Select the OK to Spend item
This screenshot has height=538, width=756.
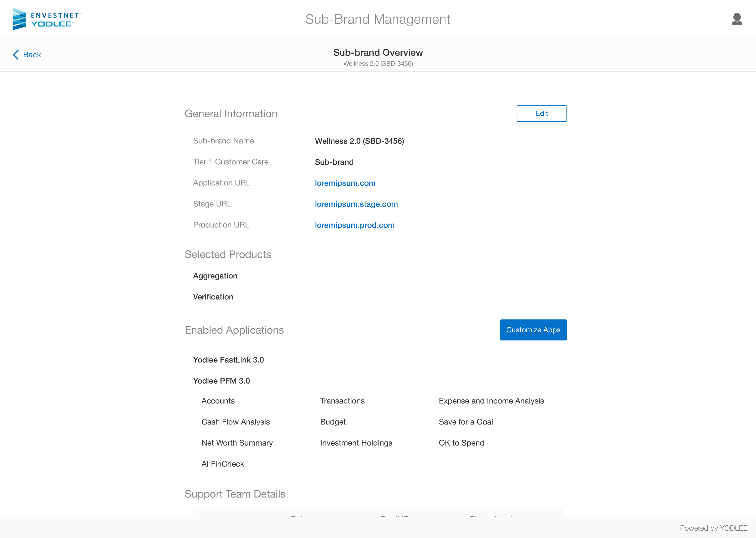[x=461, y=443]
